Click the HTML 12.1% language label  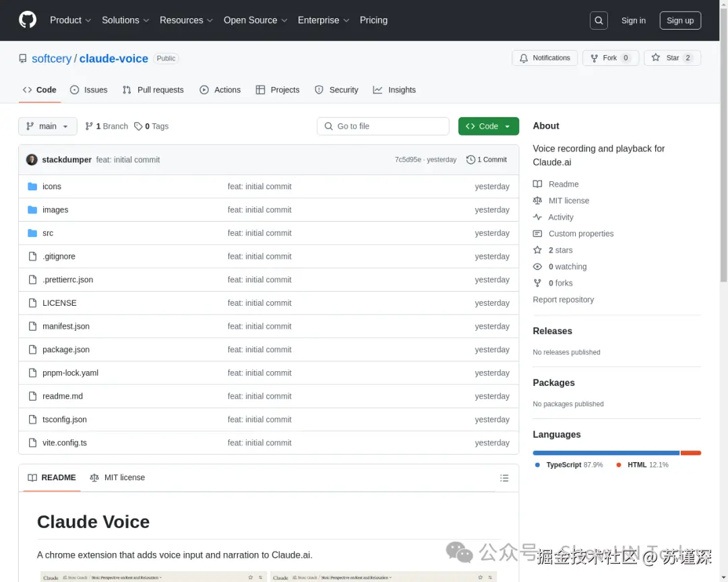642,465
